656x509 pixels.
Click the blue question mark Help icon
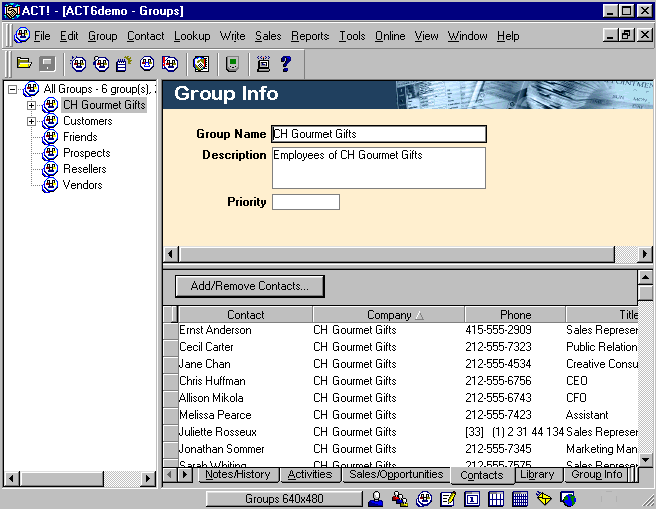pos(286,64)
